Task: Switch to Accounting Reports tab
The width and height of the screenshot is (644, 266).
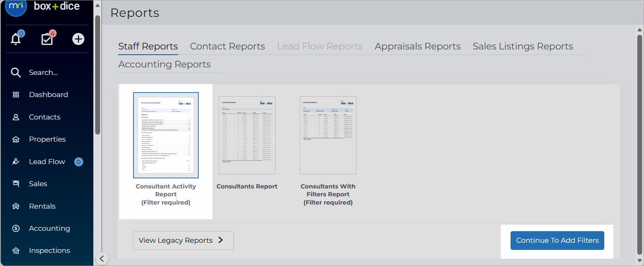Action: click(165, 64)
